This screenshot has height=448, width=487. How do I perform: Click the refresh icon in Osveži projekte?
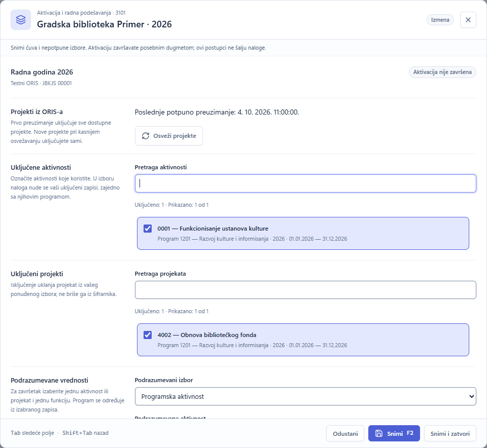point(146,136)
